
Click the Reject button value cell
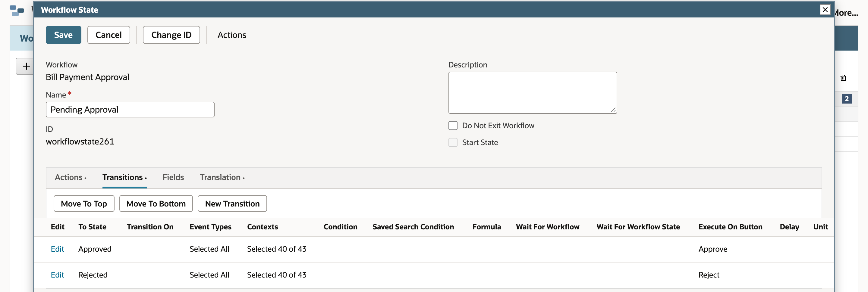(709, 275)
